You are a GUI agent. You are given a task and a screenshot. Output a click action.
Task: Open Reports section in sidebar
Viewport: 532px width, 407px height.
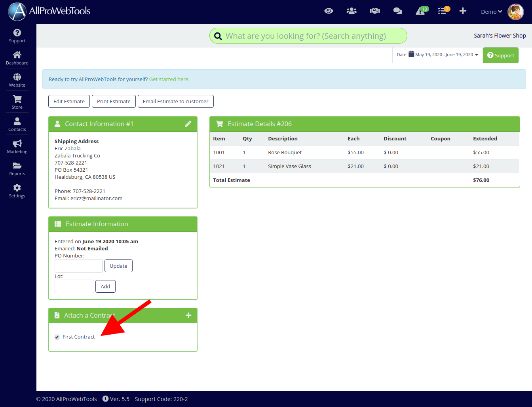(x=17, y=168)
